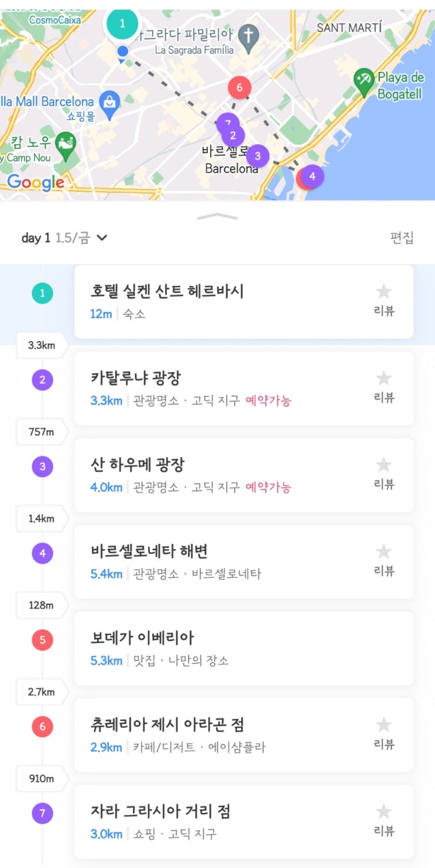Tap 예약가능 link on 산 하우메 광장

268,487
